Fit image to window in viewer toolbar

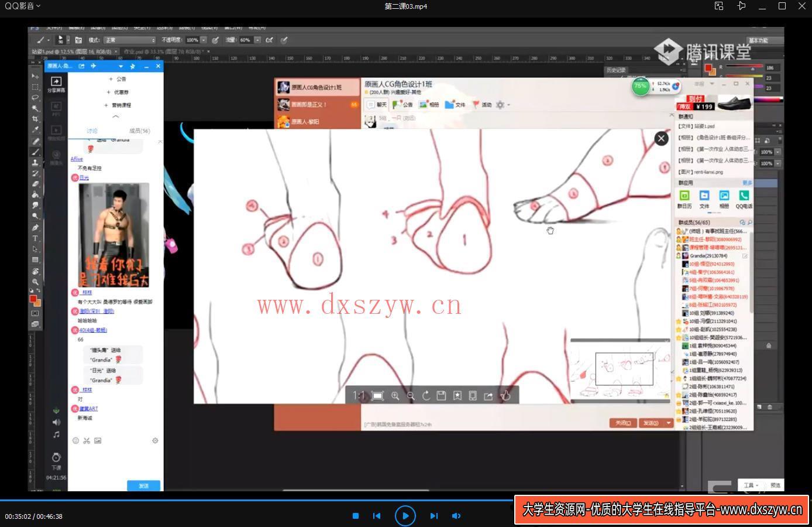[378, 396]
